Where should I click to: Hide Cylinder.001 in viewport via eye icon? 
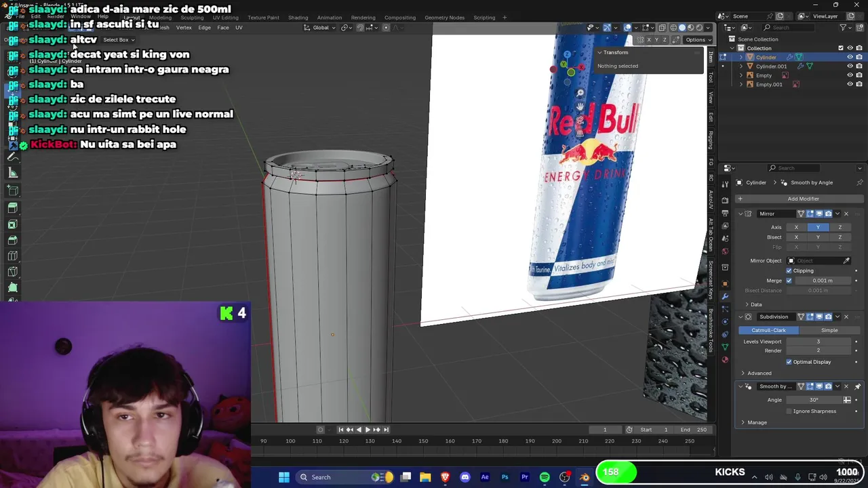(x=850, y=66)
